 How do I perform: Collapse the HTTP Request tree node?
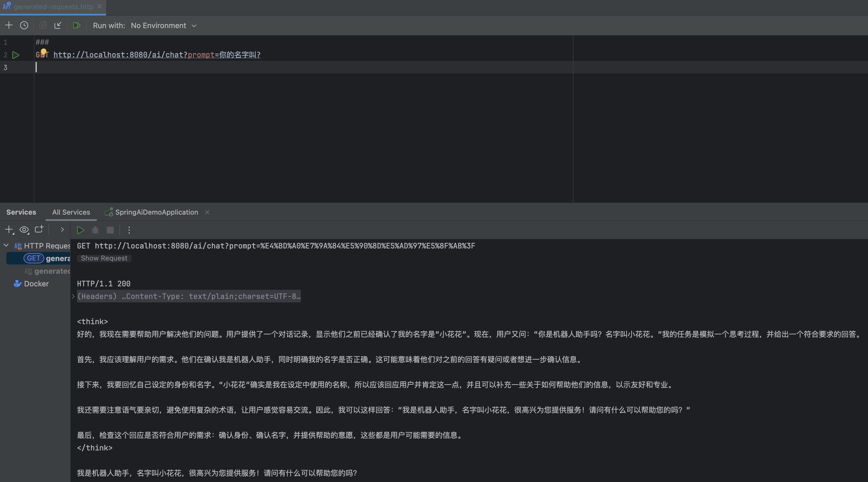click(6, 246)
